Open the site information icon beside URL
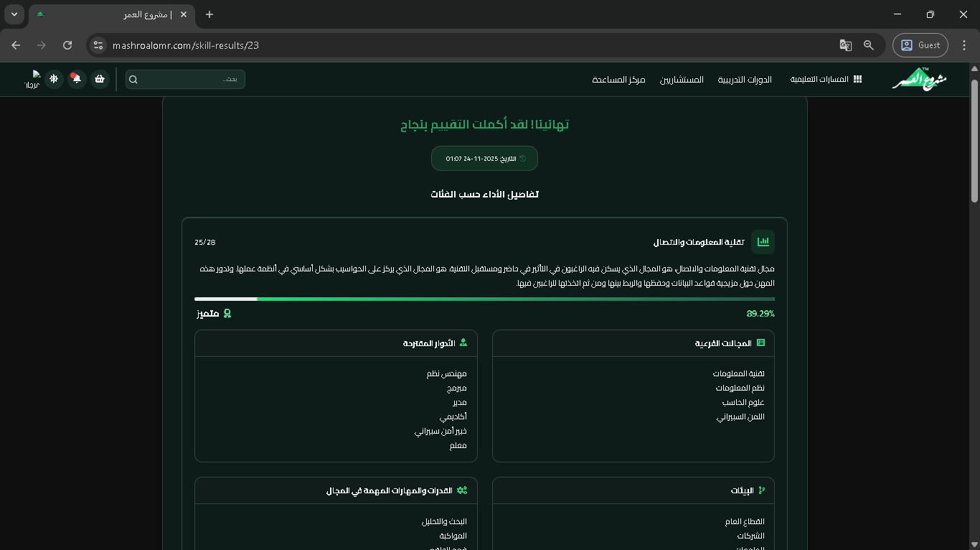Viewport: 980px width, 550px height. 98,45
